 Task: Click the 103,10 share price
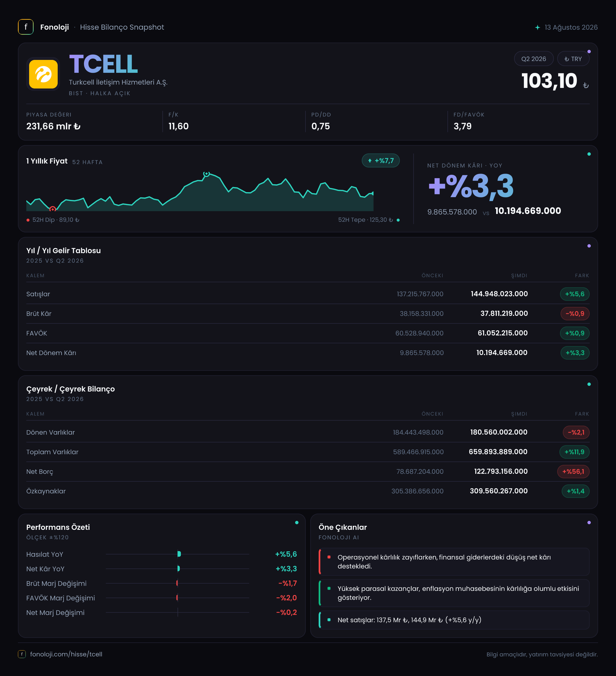click(549, 81)
